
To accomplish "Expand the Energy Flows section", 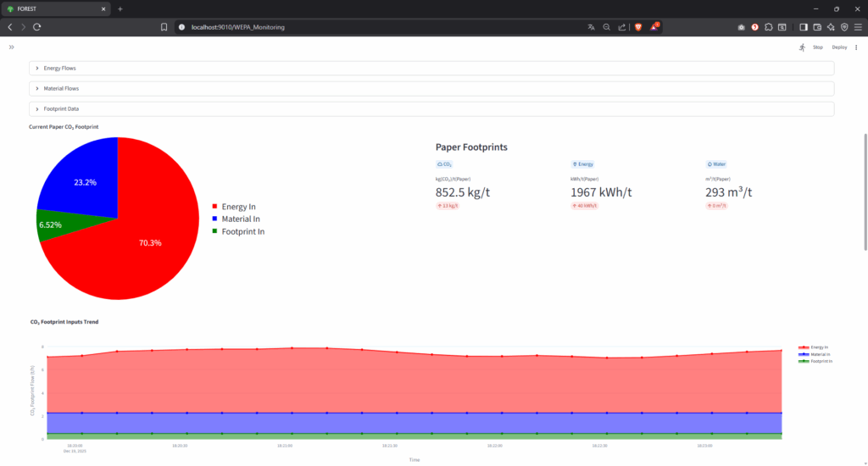I will (59, 68).
